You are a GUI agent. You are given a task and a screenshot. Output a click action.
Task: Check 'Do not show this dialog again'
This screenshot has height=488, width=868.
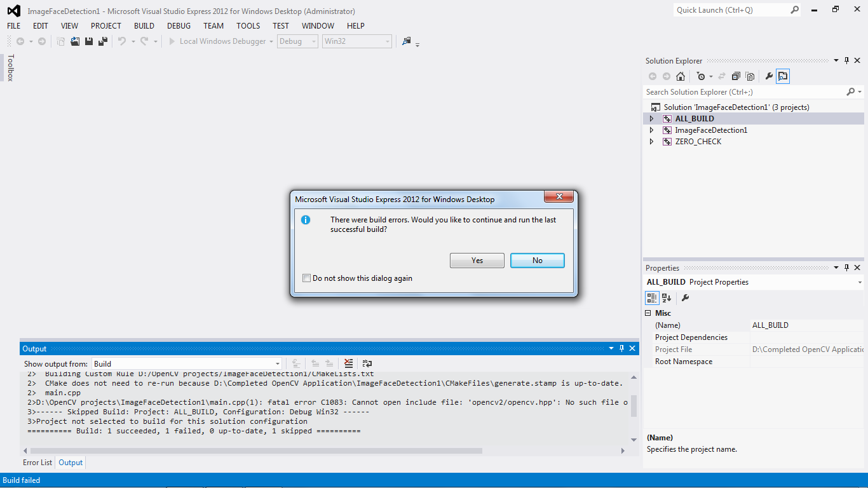(x=307, y=278)
